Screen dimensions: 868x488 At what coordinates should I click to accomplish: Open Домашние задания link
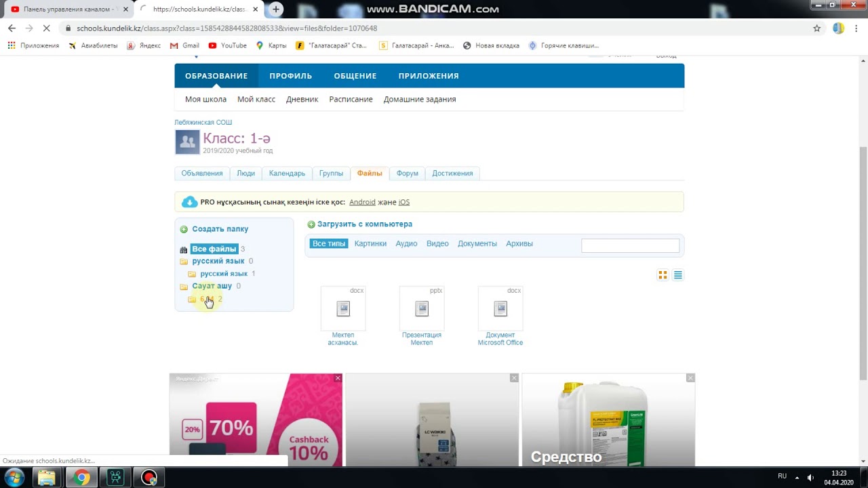(420, 99)
